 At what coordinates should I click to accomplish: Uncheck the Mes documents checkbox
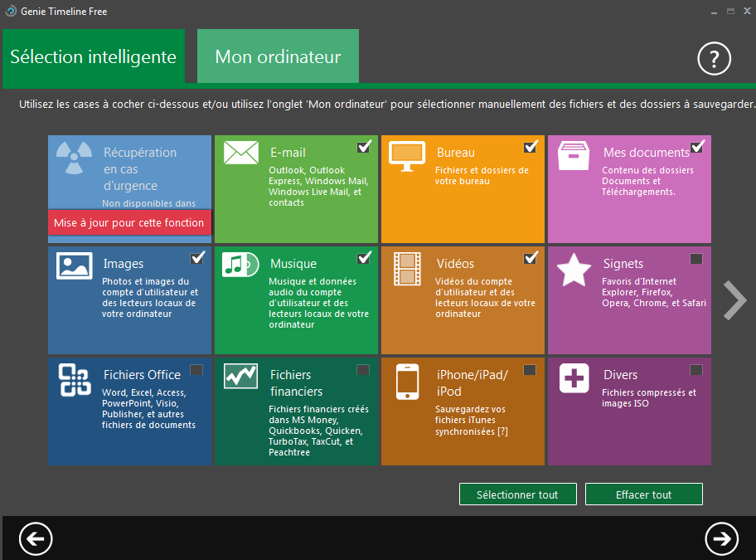pyautogui.click(x=697, y=147)
